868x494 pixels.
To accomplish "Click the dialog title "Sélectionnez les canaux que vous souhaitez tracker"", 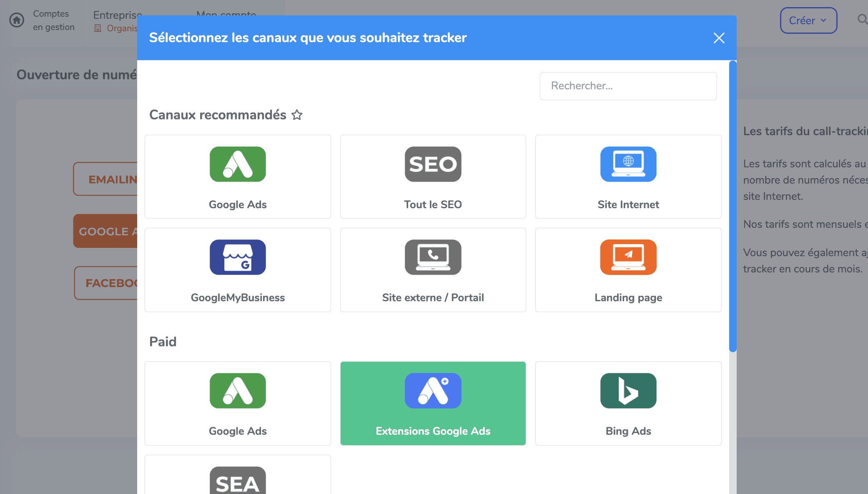I will tap(308, 38).
